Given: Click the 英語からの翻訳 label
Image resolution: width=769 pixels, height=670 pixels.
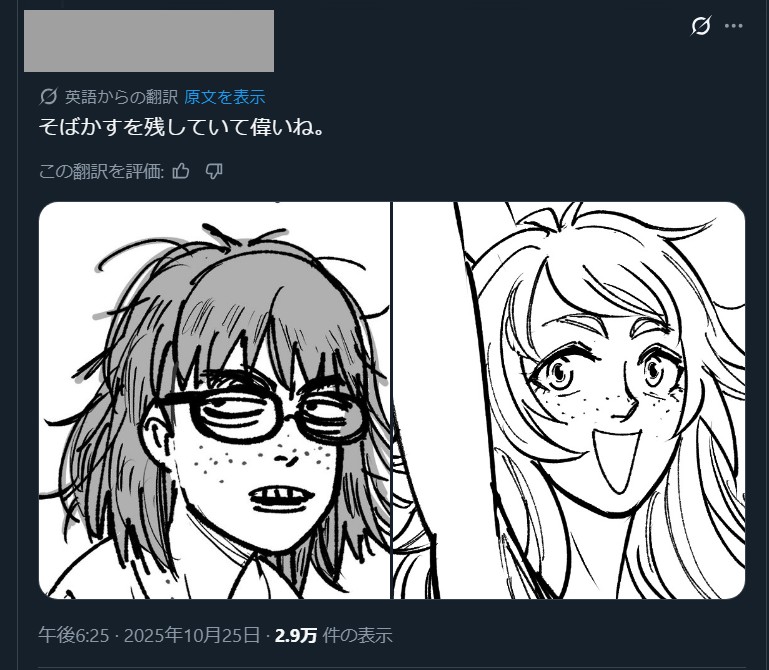Looking at the screenshot, I should (121, 97).
